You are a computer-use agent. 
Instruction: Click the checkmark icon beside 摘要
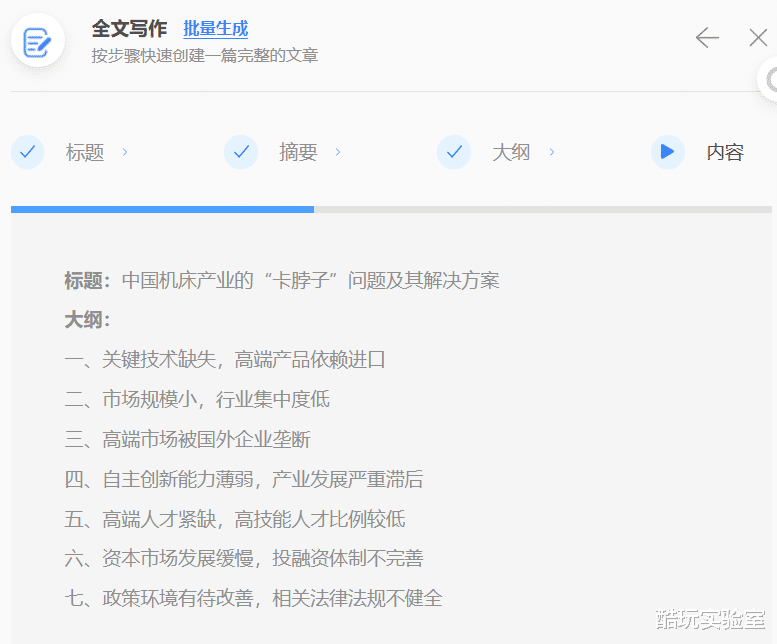(x=241, y=152)
